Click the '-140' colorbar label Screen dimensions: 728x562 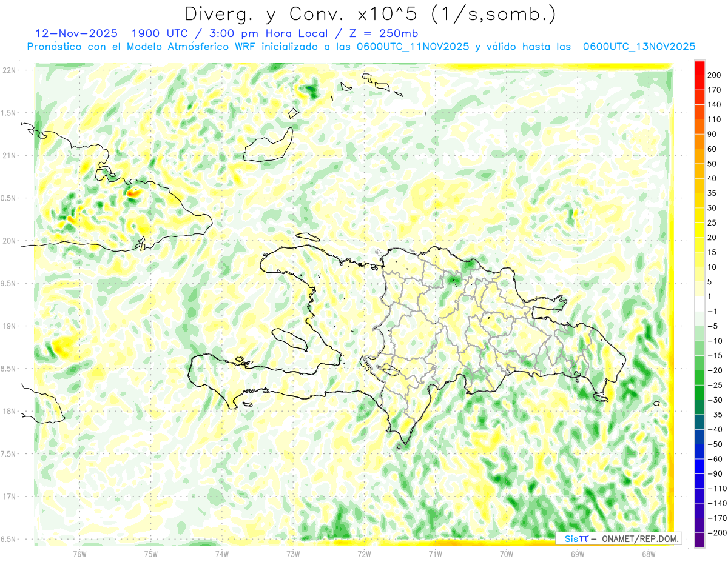coord(716,504)
